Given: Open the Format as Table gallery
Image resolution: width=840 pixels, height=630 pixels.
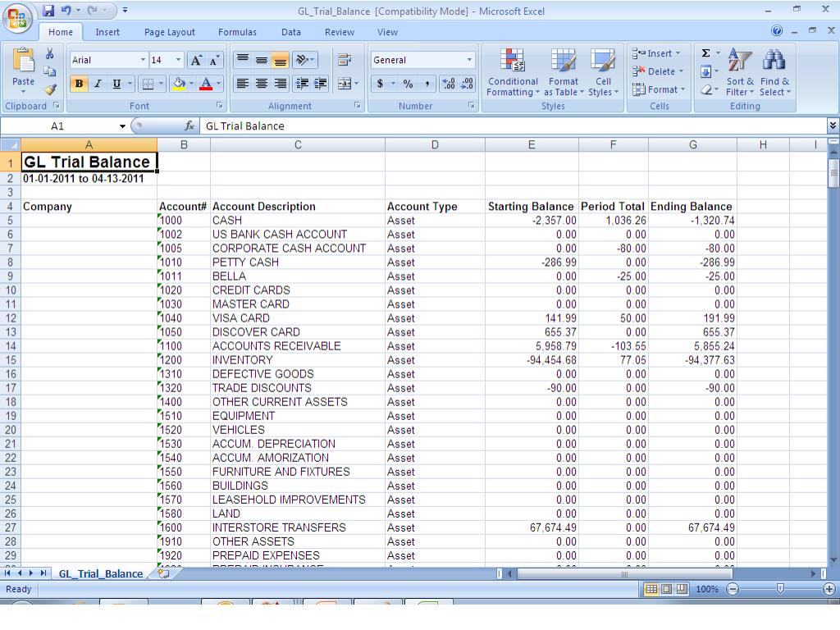Looking at the screenshot, I should click(564, 72).
